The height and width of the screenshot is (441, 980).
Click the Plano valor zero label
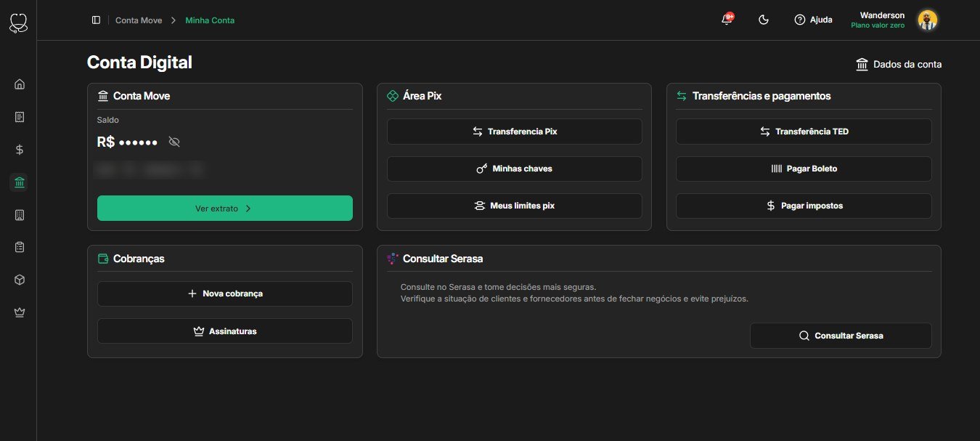[878, 25]
